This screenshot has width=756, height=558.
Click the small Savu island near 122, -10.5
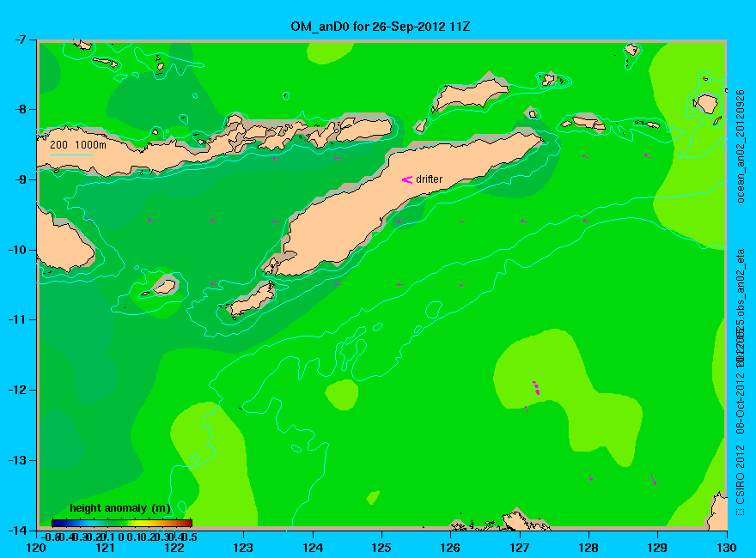pyautogui.click(x=165, y=288)
